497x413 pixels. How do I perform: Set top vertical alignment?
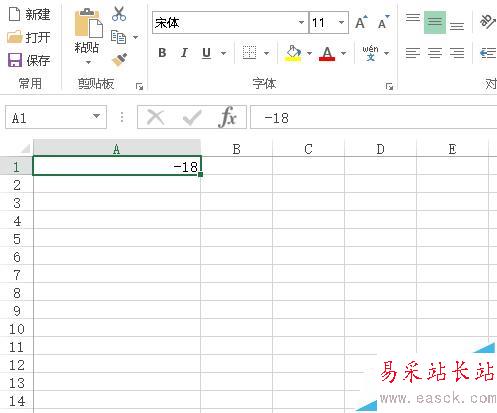click(413, 18)
